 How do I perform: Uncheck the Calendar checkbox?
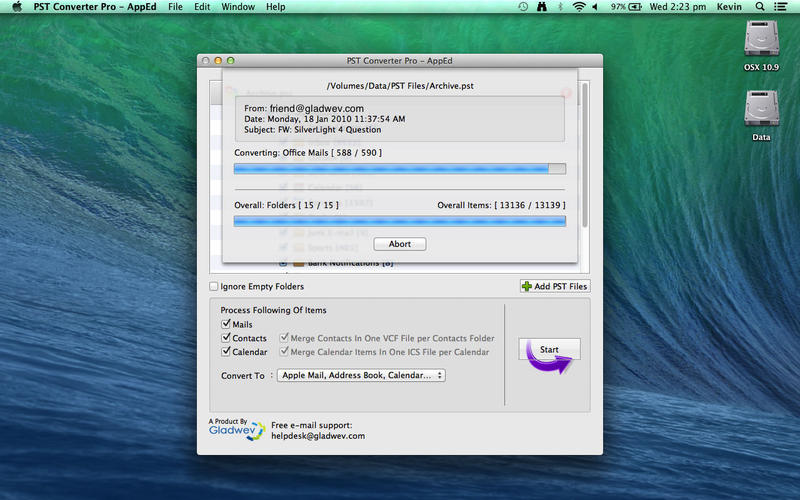click(x=226, y=352)
